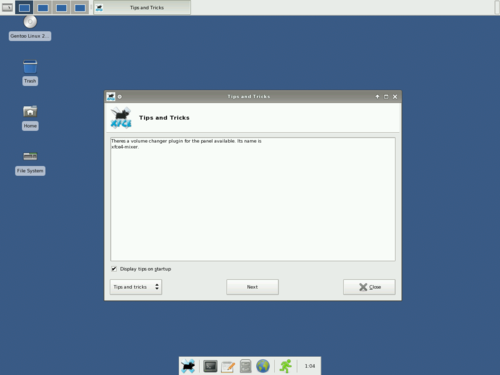Click the green running man logout icon
The height and width of the screenshot is (375, 500).
pos(286,366)
